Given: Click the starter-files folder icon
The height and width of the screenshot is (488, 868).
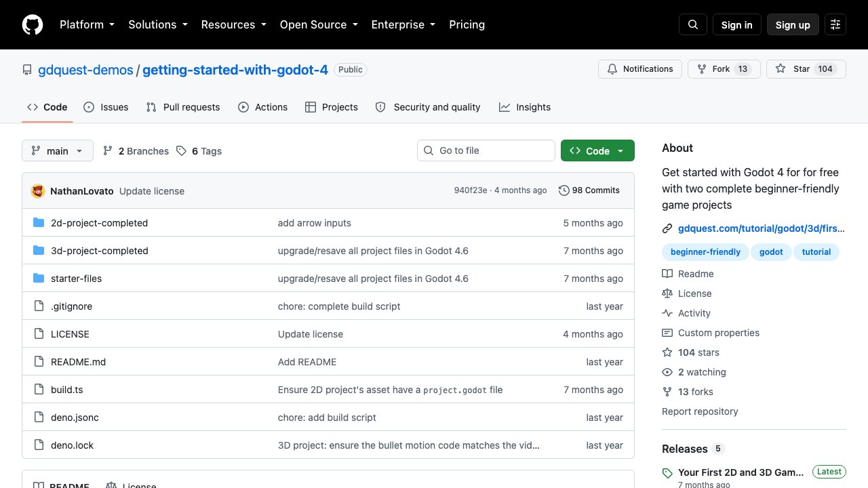Looking at the screenshot, I should (x=39, y=279).
